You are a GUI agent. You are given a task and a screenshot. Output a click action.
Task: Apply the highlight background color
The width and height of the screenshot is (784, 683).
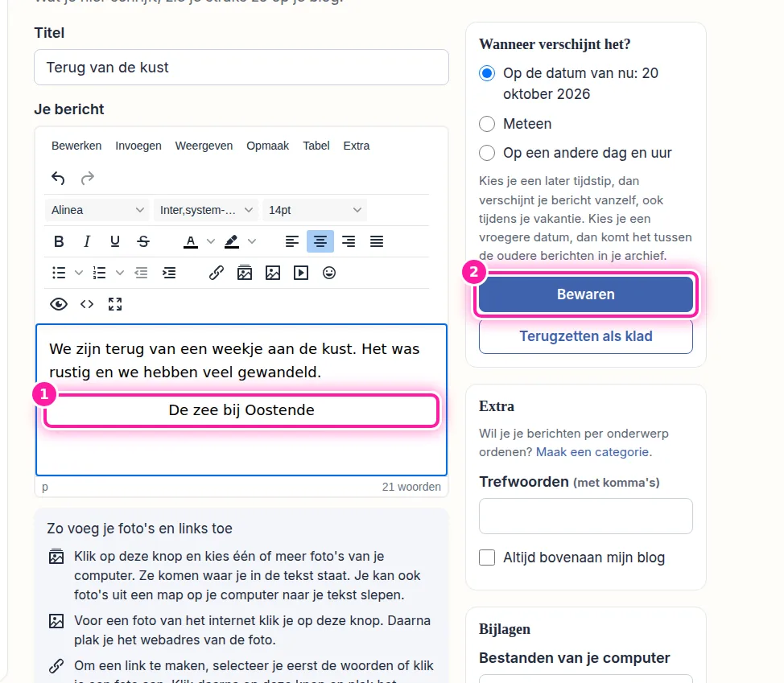click(232, 242)
